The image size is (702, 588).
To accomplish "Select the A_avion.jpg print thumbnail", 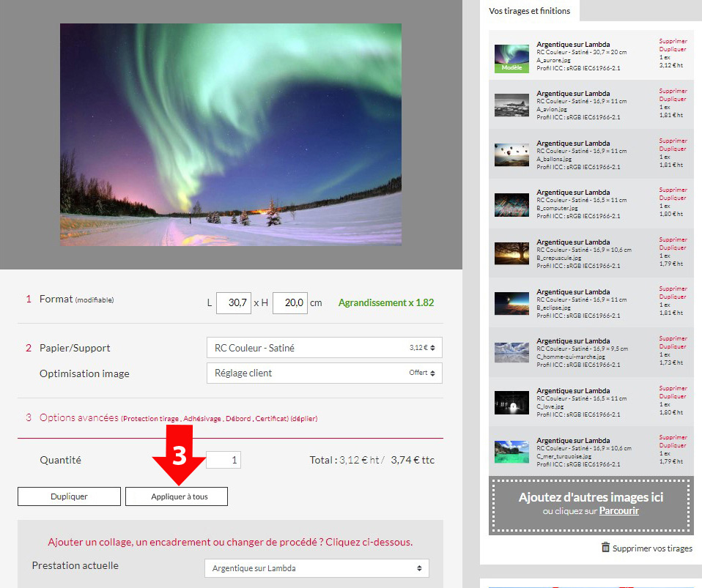I will pyautogui.click(x=512, y=105).
